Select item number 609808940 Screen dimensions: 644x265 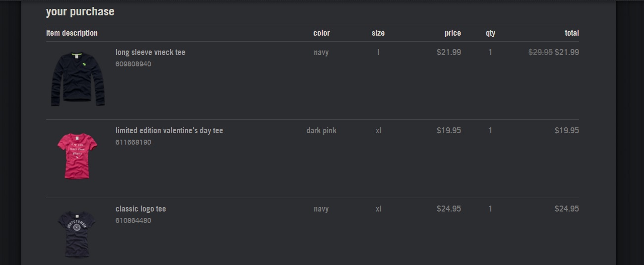(x=133, y=64)
